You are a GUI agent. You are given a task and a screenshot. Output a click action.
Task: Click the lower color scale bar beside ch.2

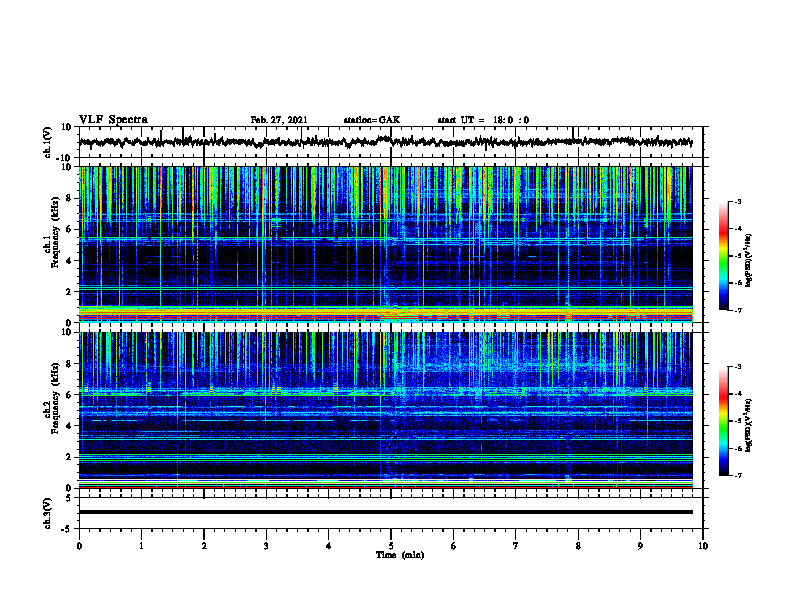[x=723, y=421]
